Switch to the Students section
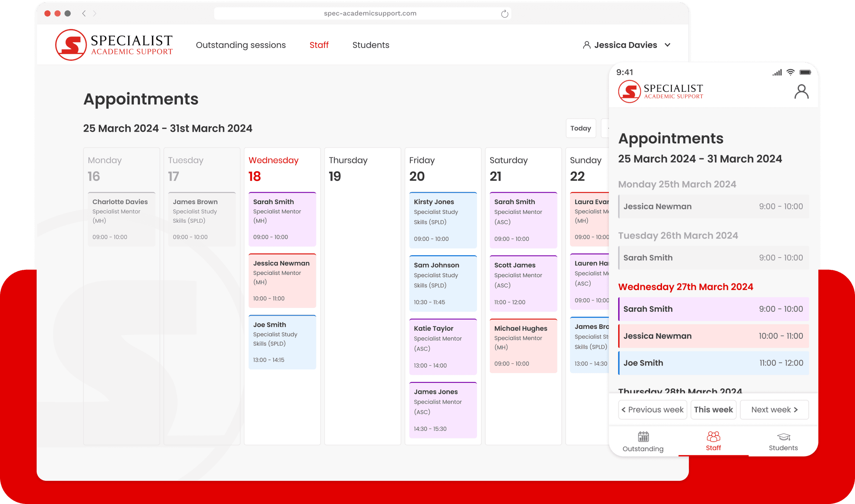The image size is (855, 504). [x=371, y=45]
